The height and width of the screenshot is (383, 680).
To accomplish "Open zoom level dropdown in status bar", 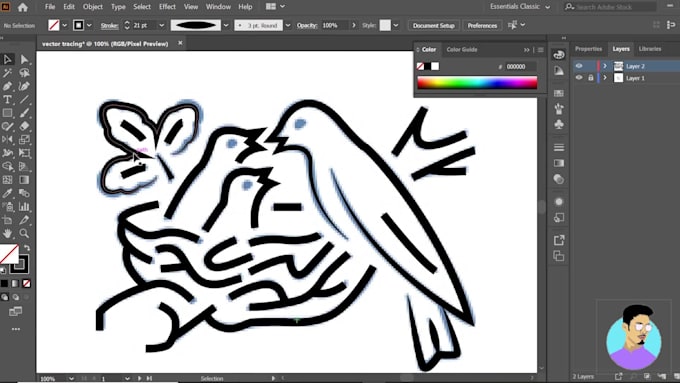I will [x=71, y=379].
